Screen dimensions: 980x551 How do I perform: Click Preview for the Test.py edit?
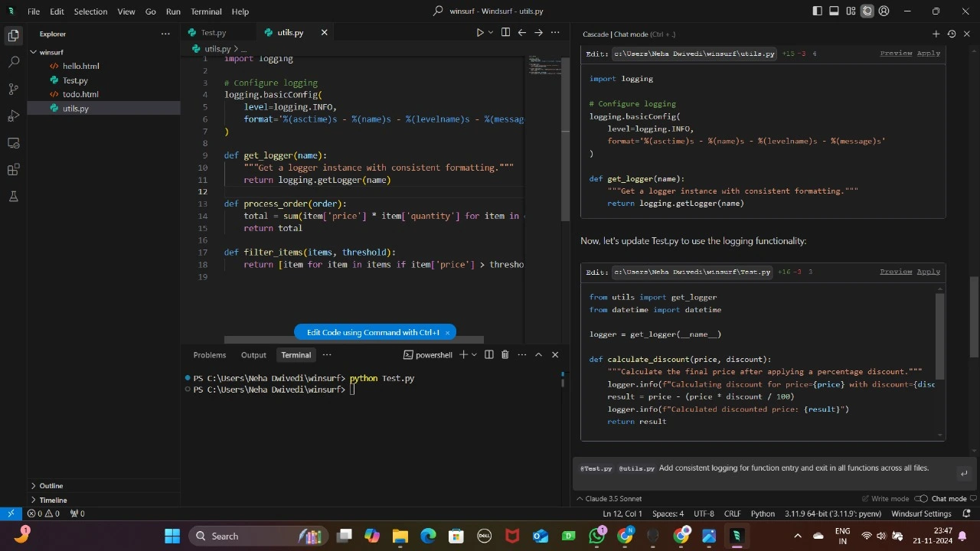point(896,272)
